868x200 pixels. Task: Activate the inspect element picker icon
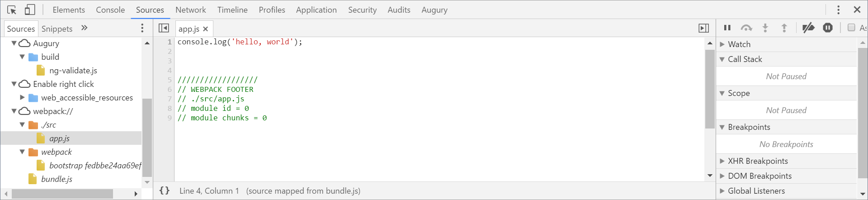click(12, 10)
